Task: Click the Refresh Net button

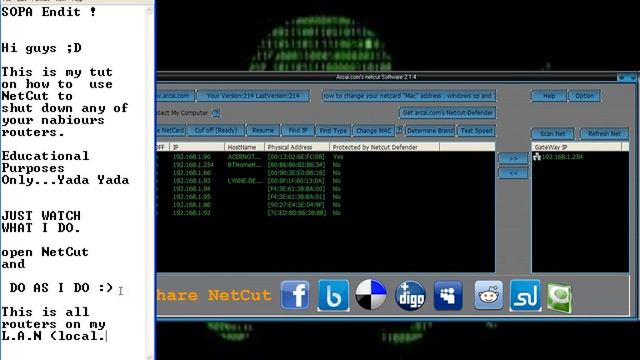Action: [604, 133]
